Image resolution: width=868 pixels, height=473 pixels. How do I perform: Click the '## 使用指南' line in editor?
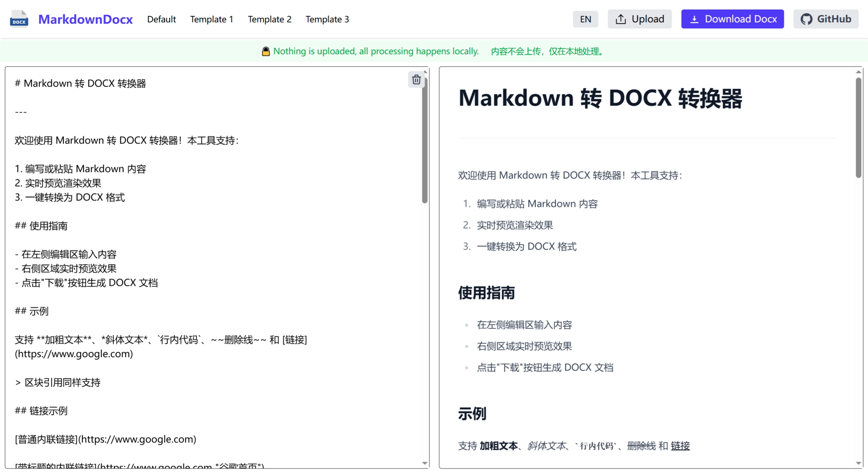pyautogui.click(x=41, y=226)
